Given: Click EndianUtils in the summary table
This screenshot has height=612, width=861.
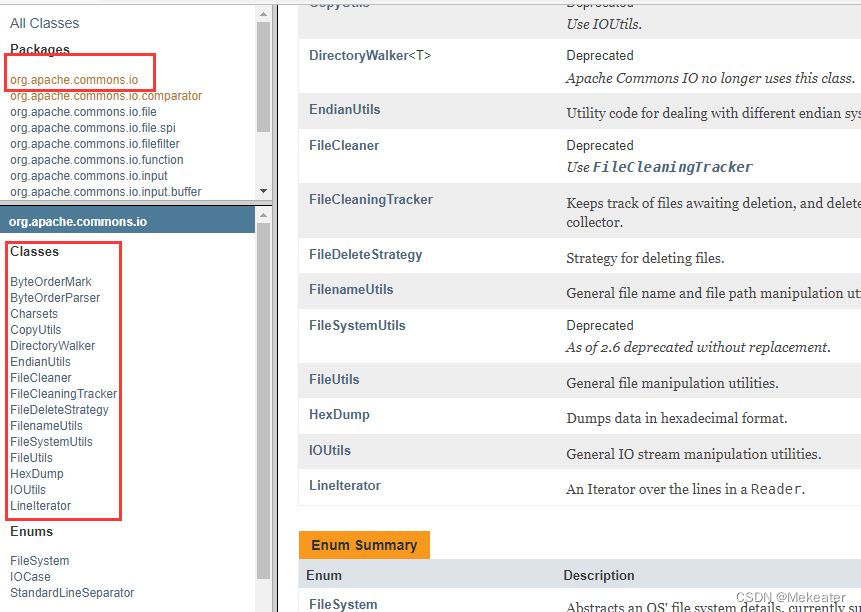Looking at the screenshot, I should 345,109.
